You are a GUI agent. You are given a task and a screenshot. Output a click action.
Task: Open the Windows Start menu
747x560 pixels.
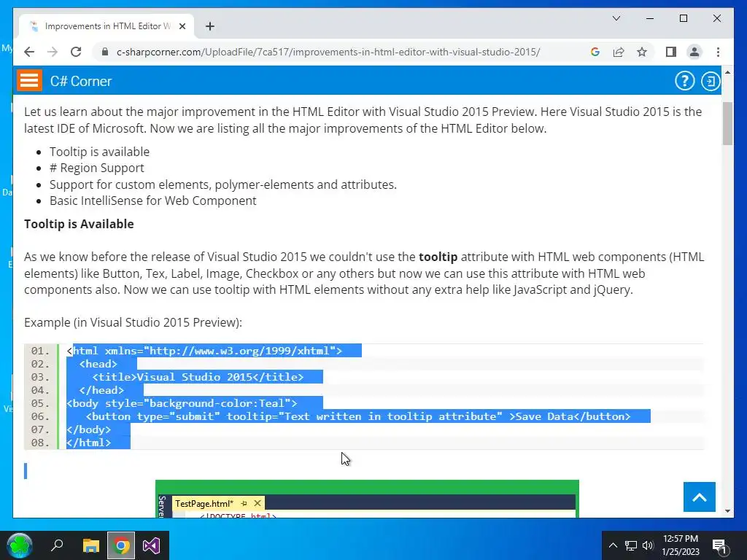(x=20, y=545)
